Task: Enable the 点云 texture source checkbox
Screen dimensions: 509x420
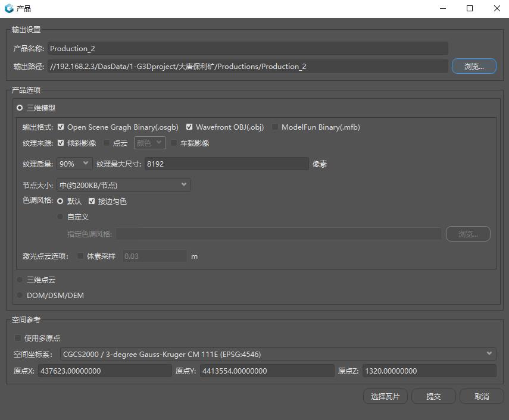Action: tap(107, 143)
